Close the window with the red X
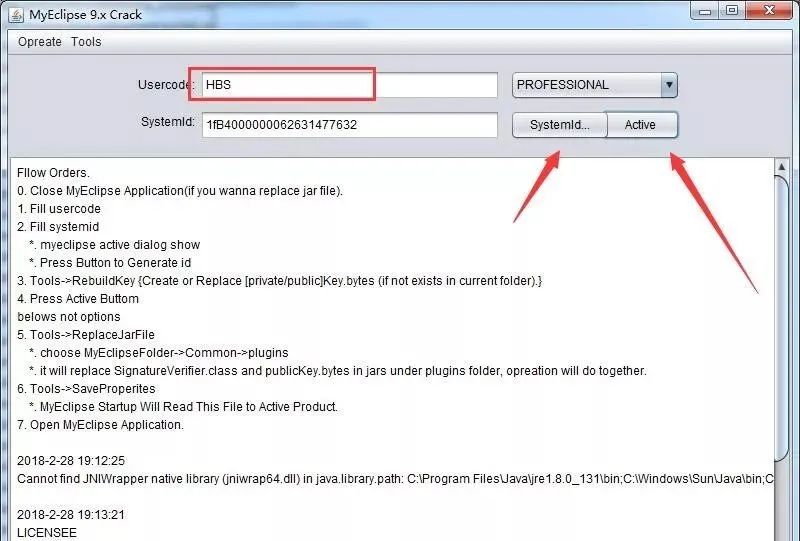Viewport: 800px width, 541px height. [770, 11]
